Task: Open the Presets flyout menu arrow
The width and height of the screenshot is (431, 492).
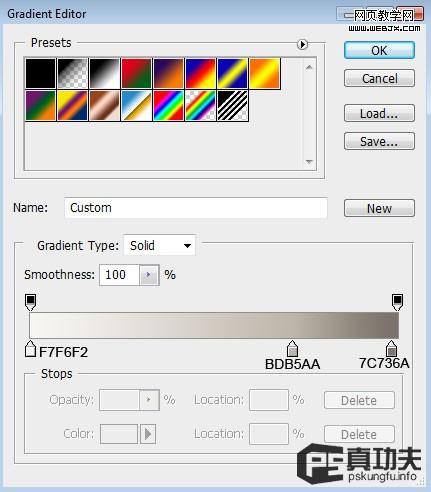Action: click(302, 44)
